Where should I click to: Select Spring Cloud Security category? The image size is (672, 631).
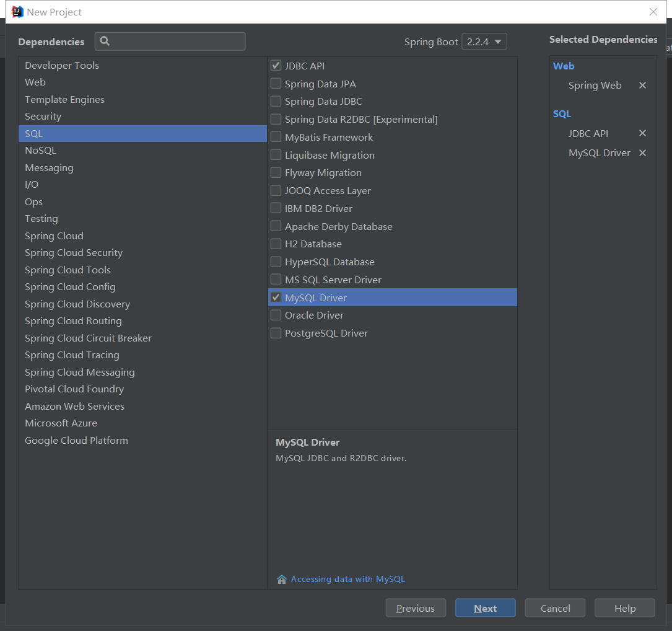point(142,253)
